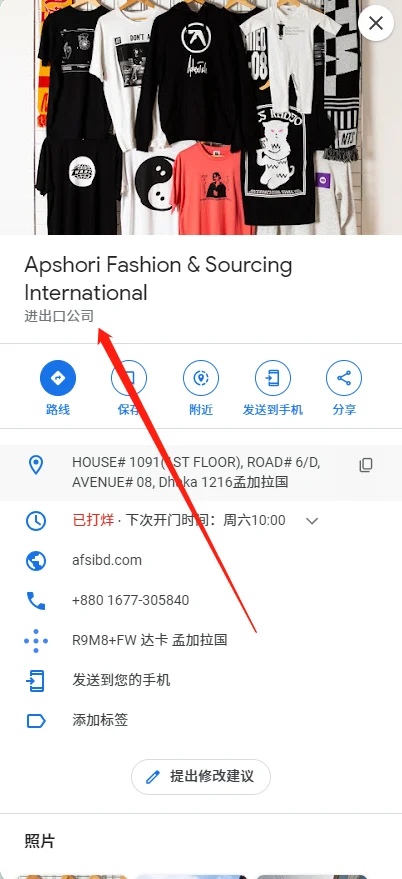
Task: Close the place panel with X button
Action: (376, 23)
